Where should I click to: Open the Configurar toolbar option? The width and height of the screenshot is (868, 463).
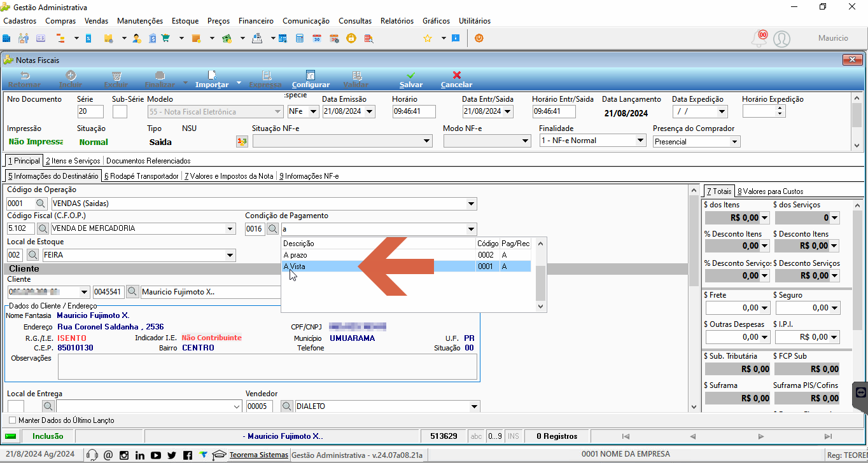[x=311, y=79]
